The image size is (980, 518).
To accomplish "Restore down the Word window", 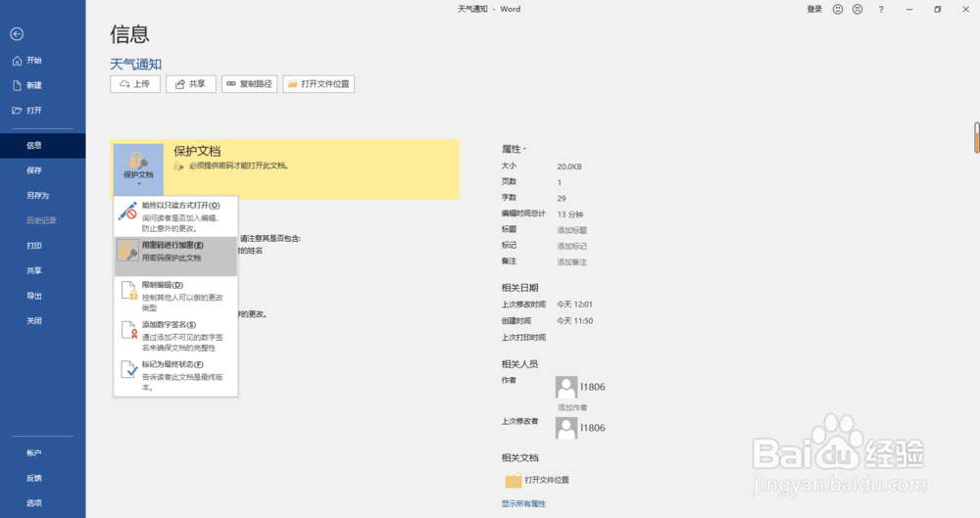I will pyautogui.click(x=938, y=10).
